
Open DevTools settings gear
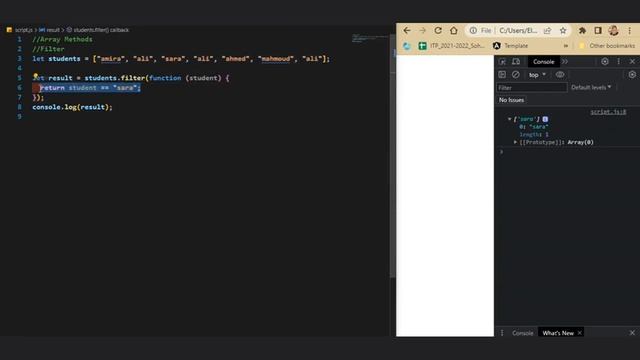[604, 62]
